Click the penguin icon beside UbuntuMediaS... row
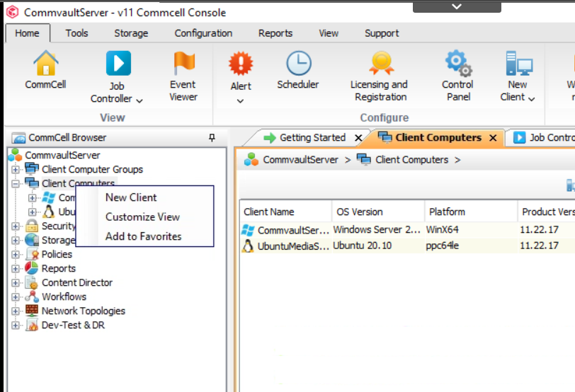The width and height of the screenshot is (575, 392). [248, 246]
